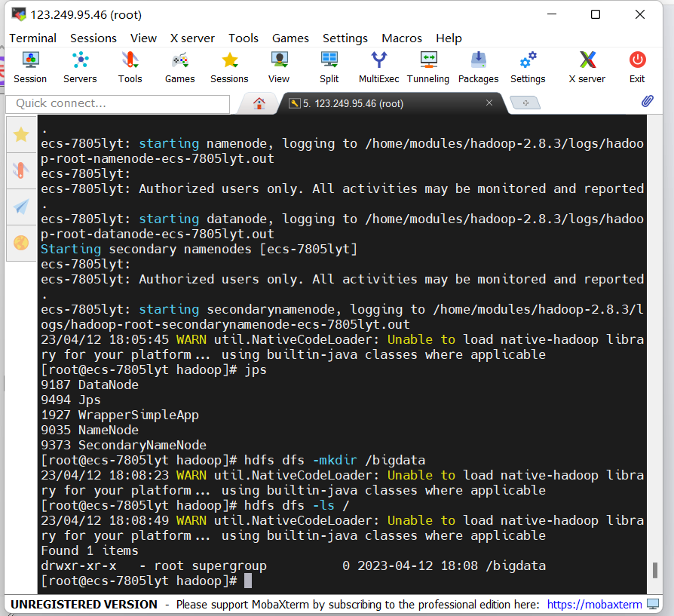
Task: Click the new tab plus button
Action: click(x=525, y=103)
